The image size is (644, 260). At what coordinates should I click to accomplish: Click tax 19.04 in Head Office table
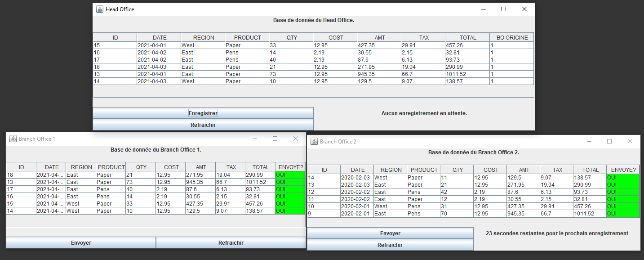click(423, 67)
